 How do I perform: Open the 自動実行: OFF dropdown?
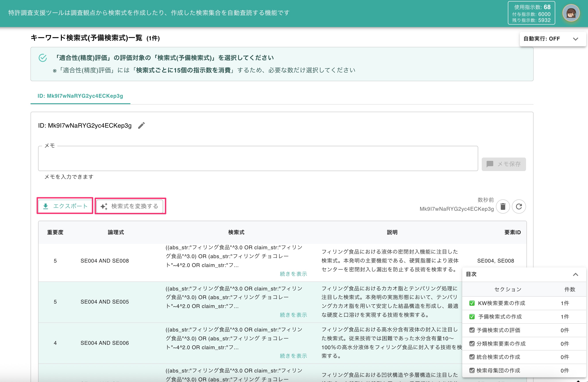553,39
